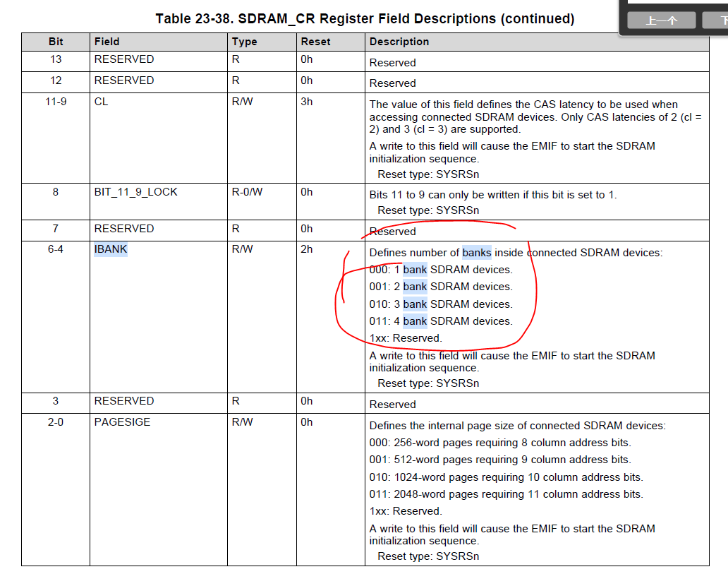Select the CL field row

click(x=100, y=101)
